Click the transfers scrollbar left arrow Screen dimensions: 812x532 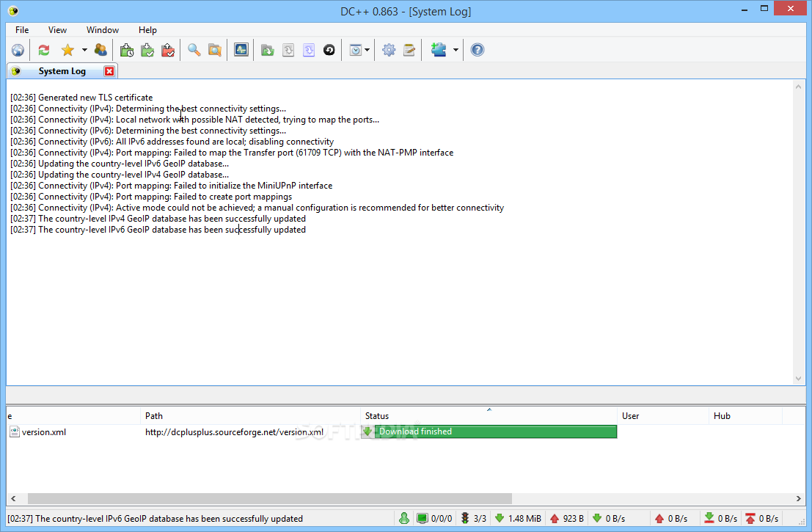point(13,498)
